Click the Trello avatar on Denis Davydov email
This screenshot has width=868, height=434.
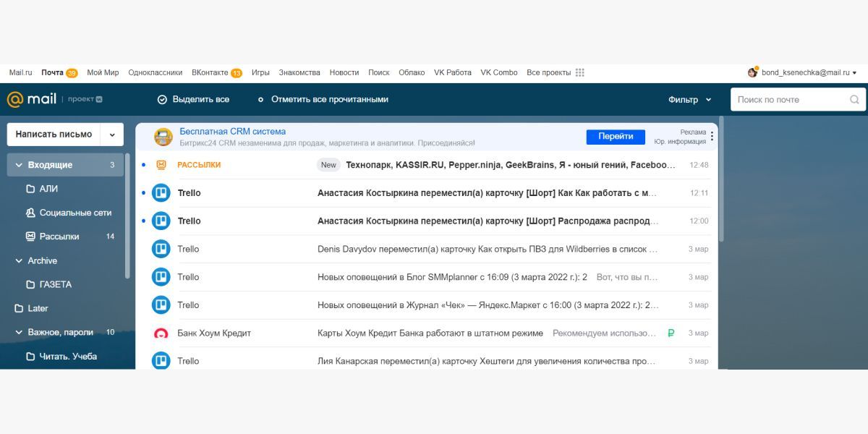(161, 249)
